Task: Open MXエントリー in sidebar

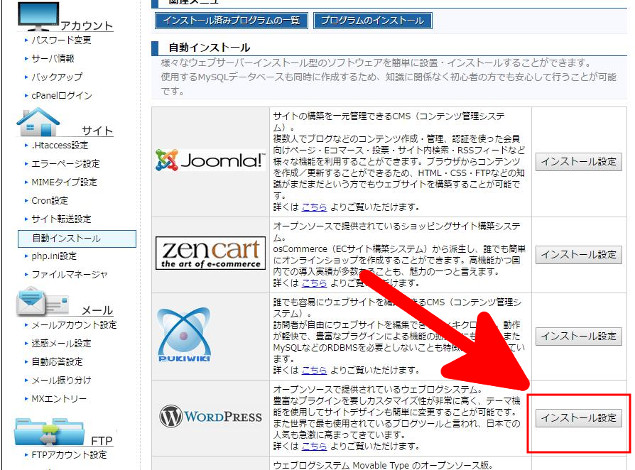Action: [59, 399]
